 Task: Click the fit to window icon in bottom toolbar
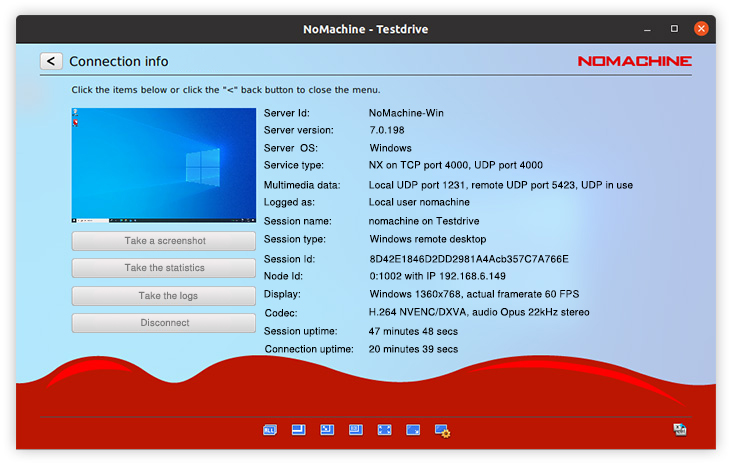355,430
